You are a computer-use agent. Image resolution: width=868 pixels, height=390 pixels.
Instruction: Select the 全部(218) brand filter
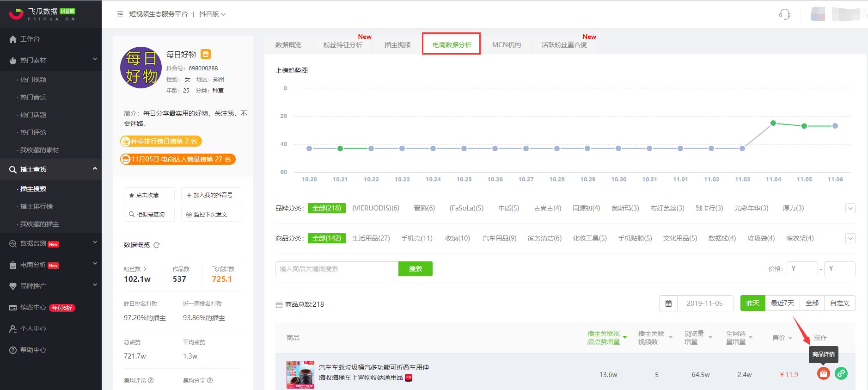pos(326,208)
